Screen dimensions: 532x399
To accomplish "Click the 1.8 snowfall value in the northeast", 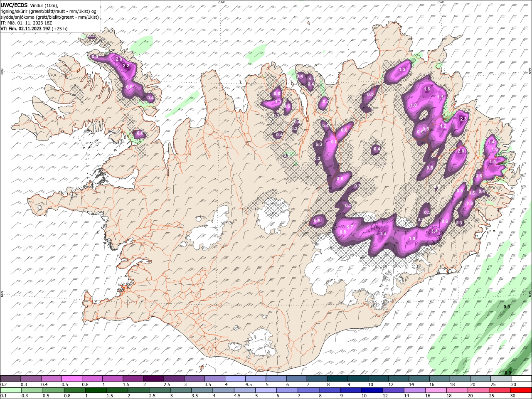I will (x=427, y=89).
